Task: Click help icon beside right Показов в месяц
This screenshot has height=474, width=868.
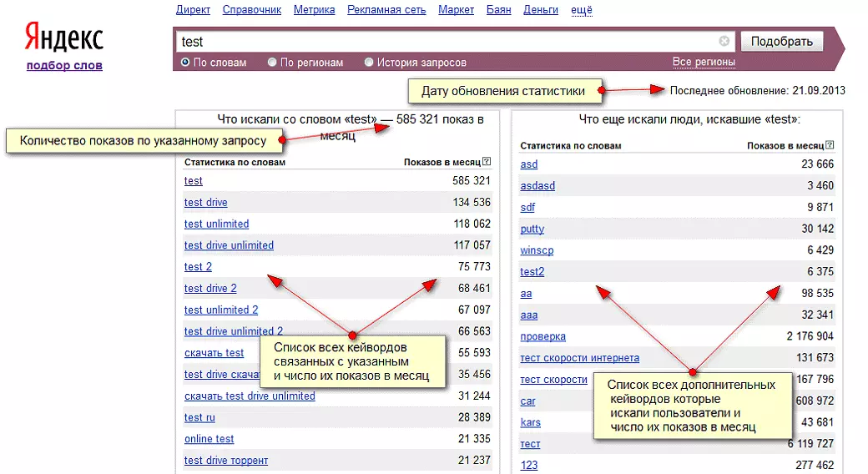Action: 830,146
